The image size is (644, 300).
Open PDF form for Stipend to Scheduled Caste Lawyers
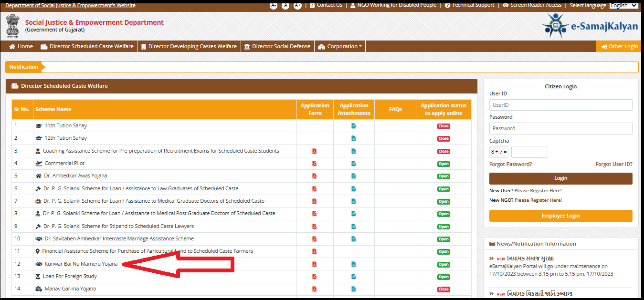[315, 227]
